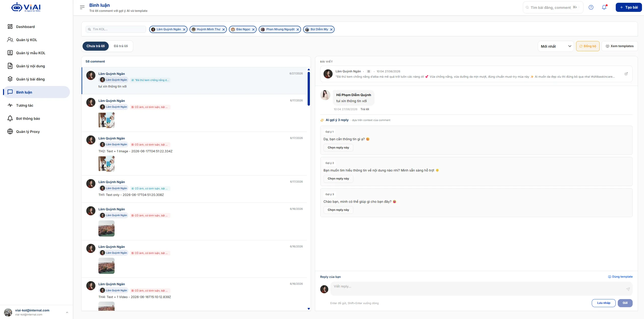Choose reply under Gợi ý 2
644x319 pixels.
338,179
